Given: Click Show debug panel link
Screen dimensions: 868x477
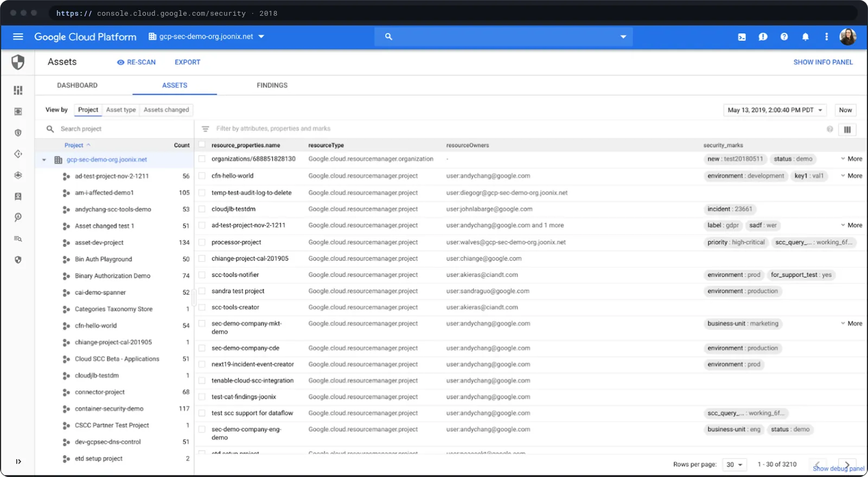Looking at the screenshot, I should (x=838, y=469).
